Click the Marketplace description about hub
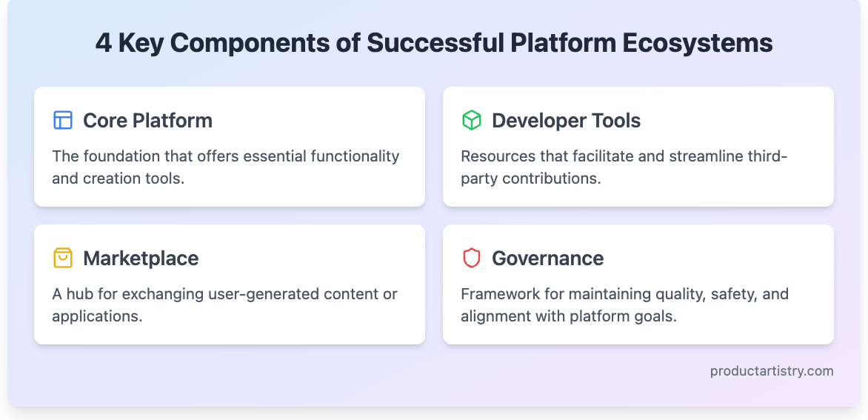868x420 pixels. click(224, 305)
